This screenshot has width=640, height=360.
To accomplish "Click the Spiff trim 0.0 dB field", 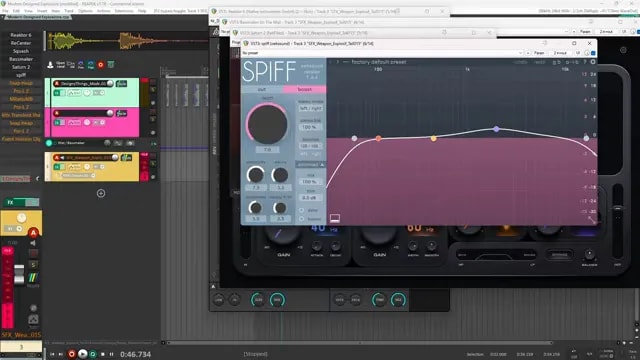I will click(x=310, y=198).
